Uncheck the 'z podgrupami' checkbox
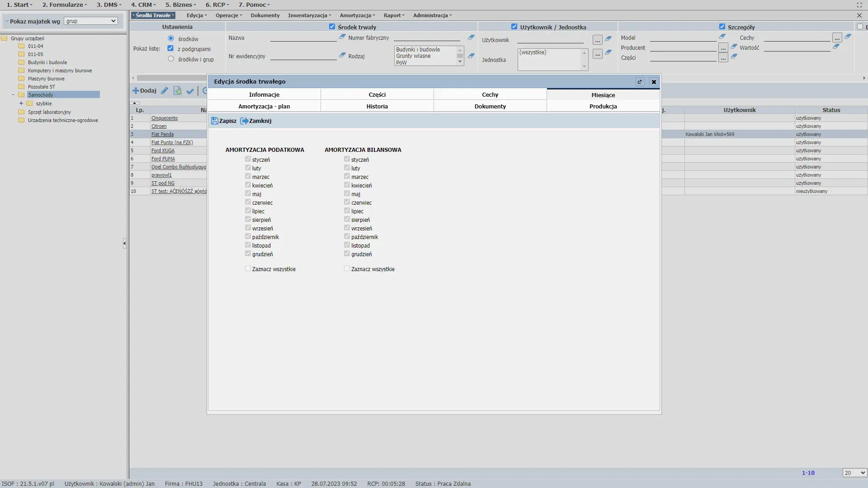 (170, 48)
